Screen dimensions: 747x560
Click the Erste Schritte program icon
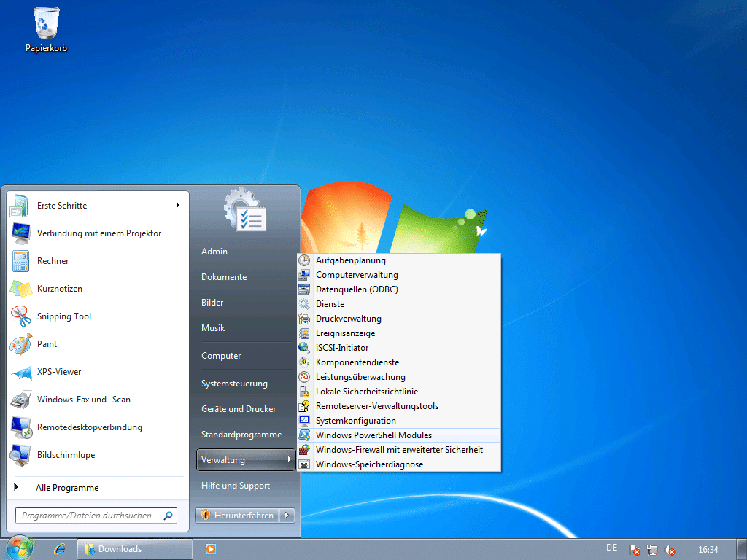pos(20,206)
